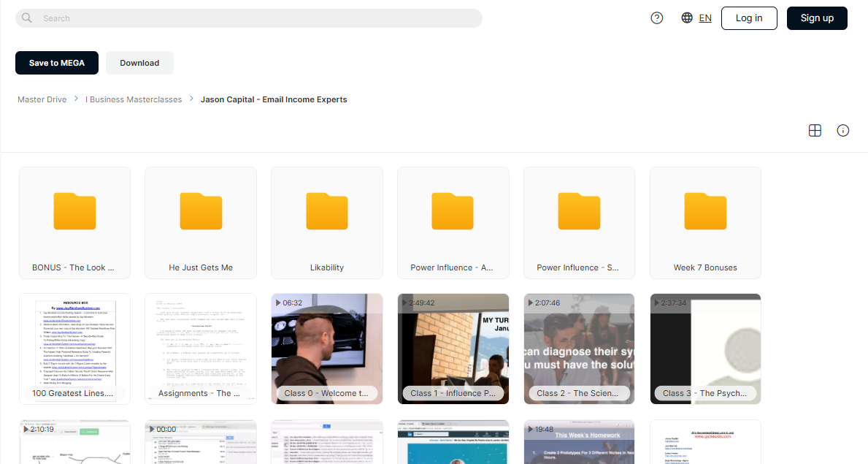Go to I Business Masterclasses breadcrumb
The image size is (868, 464).
tap(134, 99)
